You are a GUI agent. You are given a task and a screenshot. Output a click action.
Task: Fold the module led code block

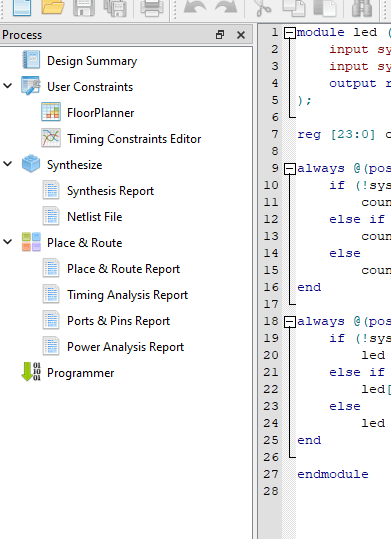pos(290,33)
